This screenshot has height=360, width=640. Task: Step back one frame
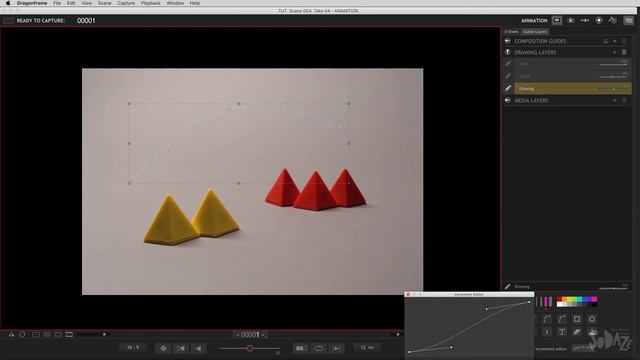(x=180, y=348)
